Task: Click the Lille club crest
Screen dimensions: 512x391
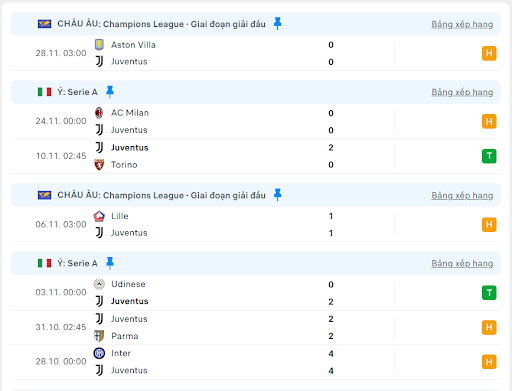Action: point(99,216)
